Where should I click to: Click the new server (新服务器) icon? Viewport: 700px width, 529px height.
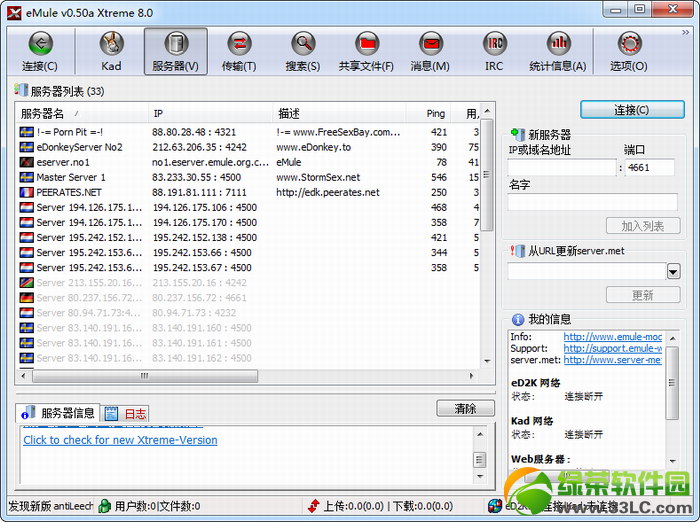[x=518, y=134]
